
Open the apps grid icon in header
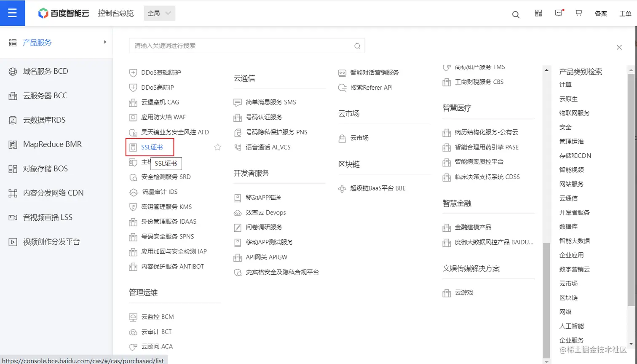pyautogui.click(x=538, y=13)
